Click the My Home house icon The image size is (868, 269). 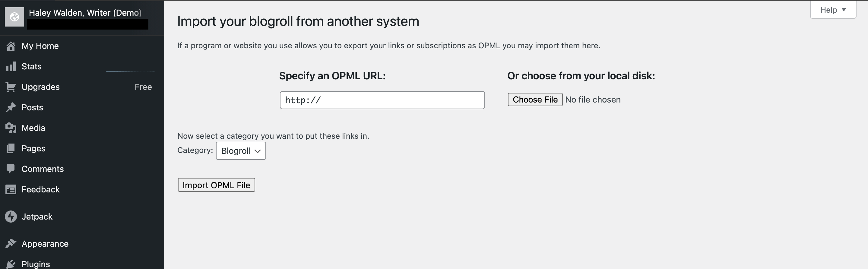tap(11, 46)
